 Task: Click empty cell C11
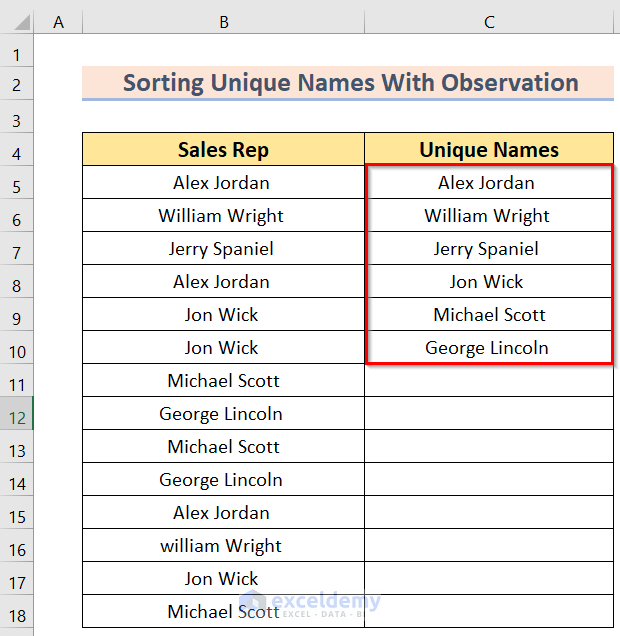489,381
